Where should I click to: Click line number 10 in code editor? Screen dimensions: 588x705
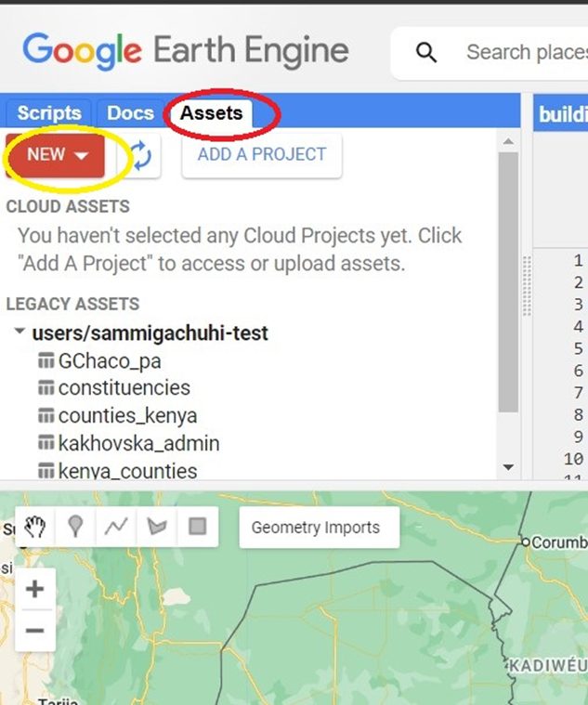[x=574, y=459]
